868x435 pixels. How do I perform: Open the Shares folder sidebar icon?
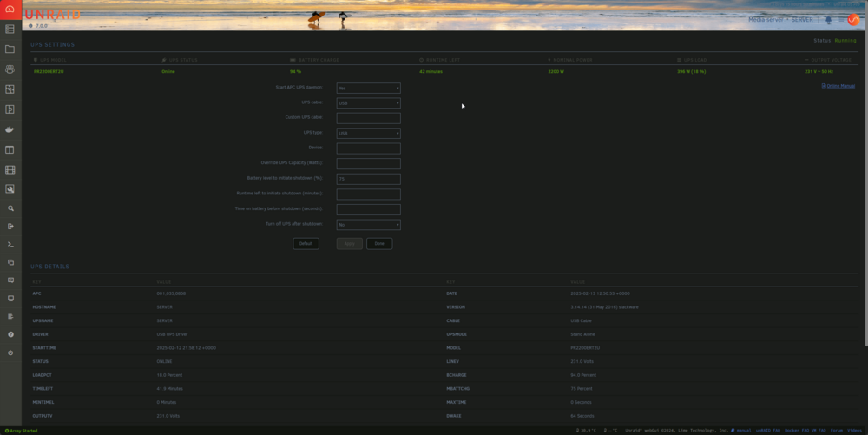[10, 49]
